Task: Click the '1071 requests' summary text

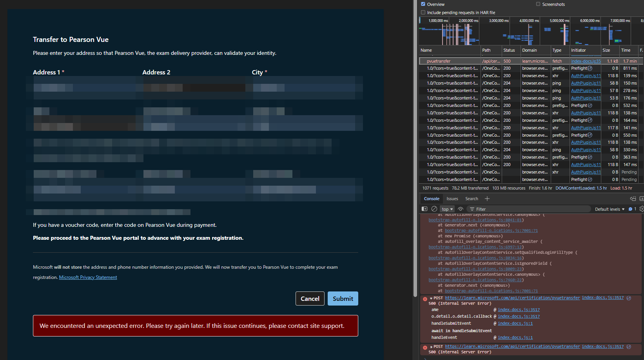Action: point(435,188)
